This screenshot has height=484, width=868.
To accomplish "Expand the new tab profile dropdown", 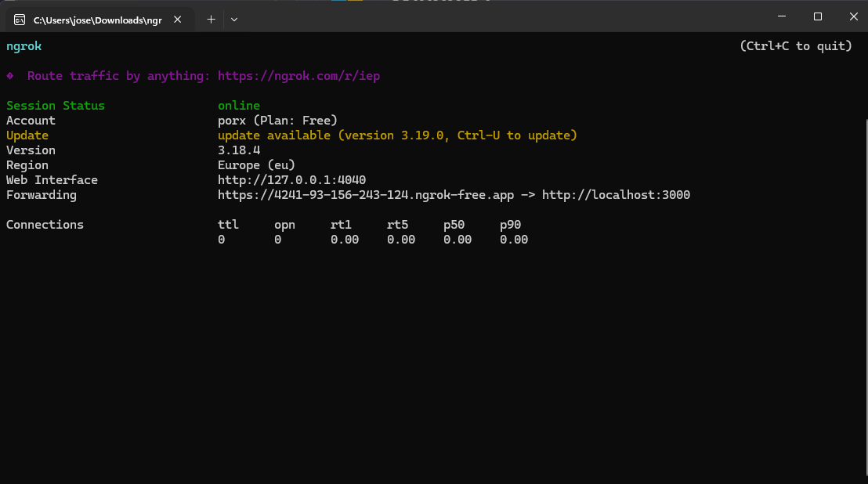I will [x=234, y=20].
